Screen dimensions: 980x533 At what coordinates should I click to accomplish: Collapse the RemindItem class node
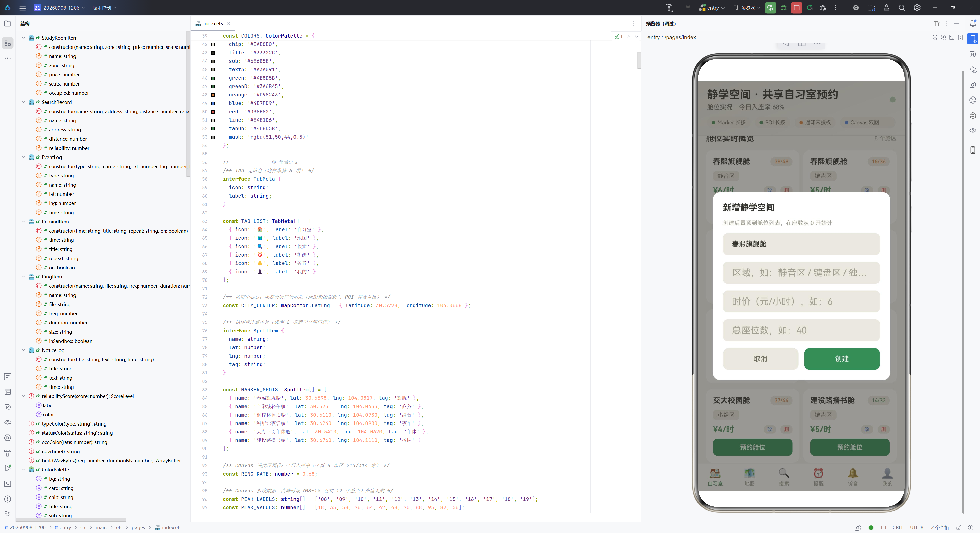[23, 221]
